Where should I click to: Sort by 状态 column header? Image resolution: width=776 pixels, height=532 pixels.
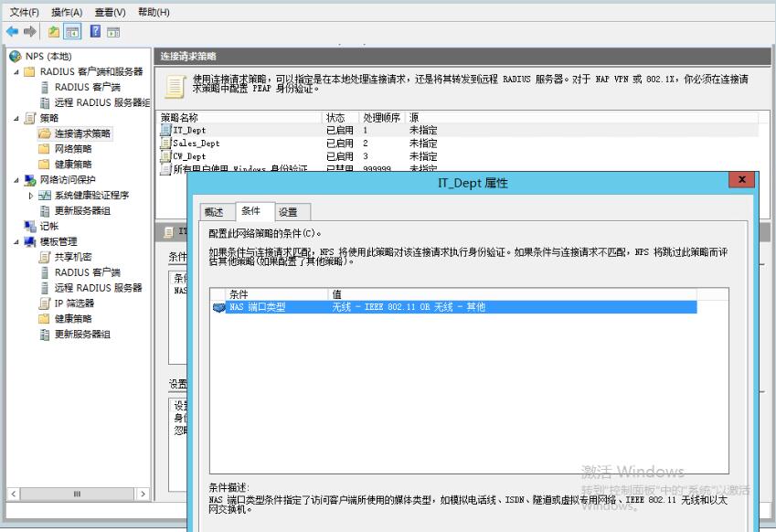tap(341, 117)
